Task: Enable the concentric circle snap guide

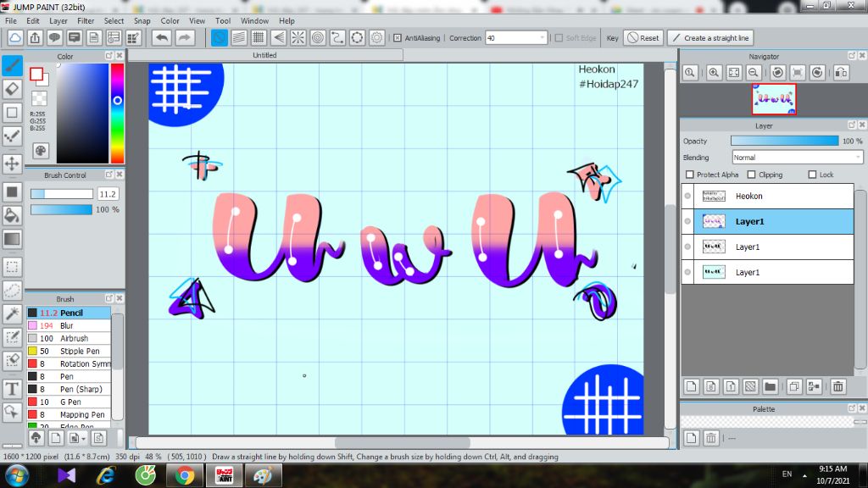Action: pos(318,37)
